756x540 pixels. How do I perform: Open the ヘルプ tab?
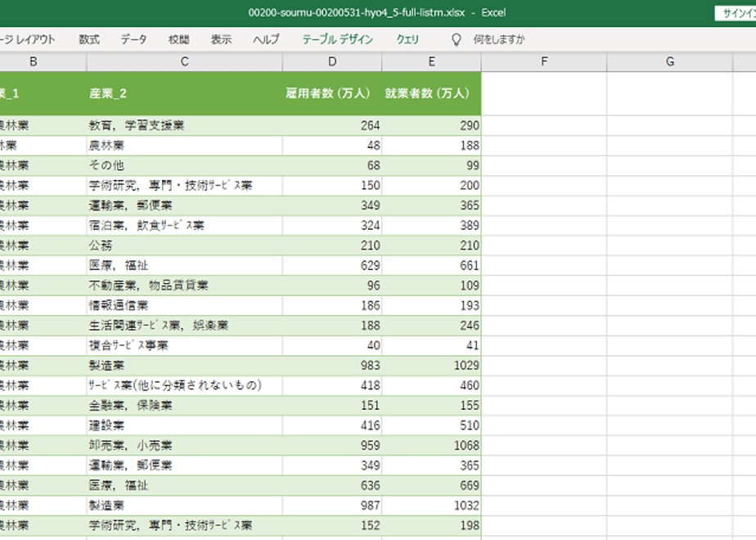point(266,39)
